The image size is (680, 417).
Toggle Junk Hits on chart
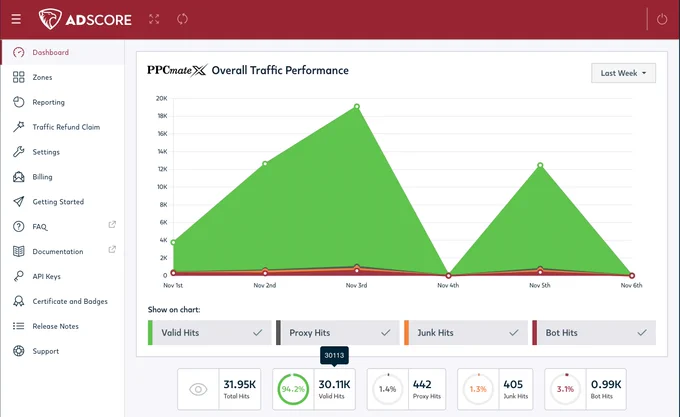(x=466, y=333)
